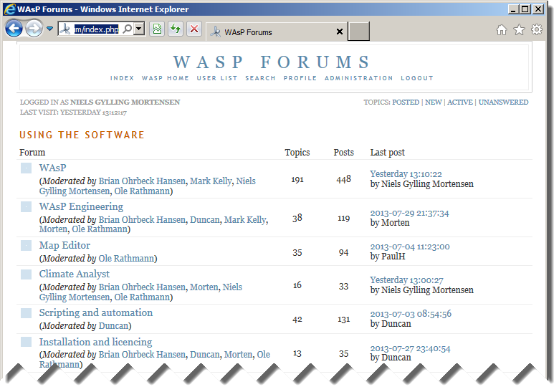Maximize the Internet Explorer window
This screenshot has height=392, width=559.
pyautogui.click(x=525, y=9)
